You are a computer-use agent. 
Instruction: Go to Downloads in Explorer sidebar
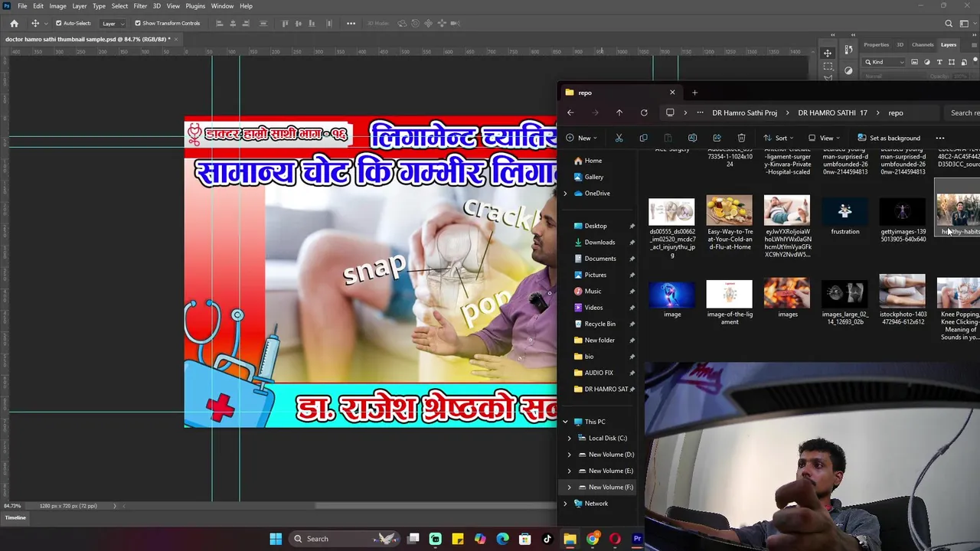(599, 243)
